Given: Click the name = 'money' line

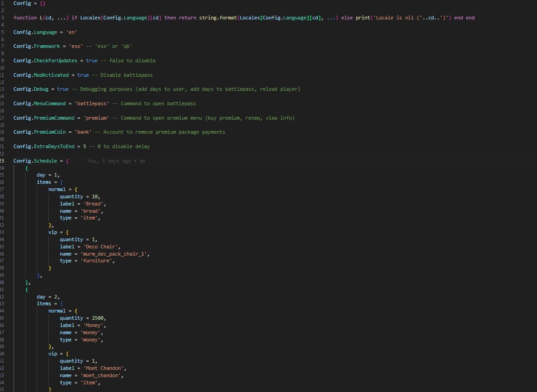Looking at the screenshot, I should coord(81,332).
